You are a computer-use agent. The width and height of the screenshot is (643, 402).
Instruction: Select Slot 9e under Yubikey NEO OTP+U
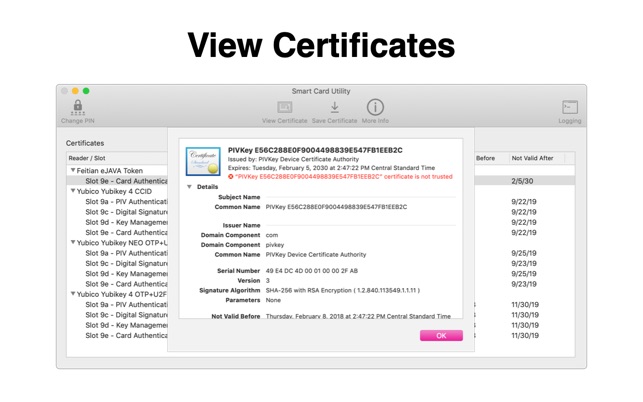[x=126, y=284]
